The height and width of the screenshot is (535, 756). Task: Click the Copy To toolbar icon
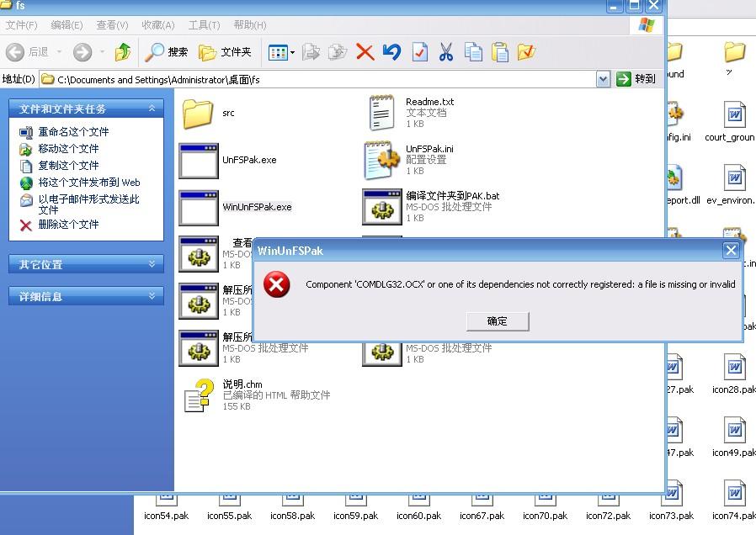pyautogui.click(x=338, y=52)
